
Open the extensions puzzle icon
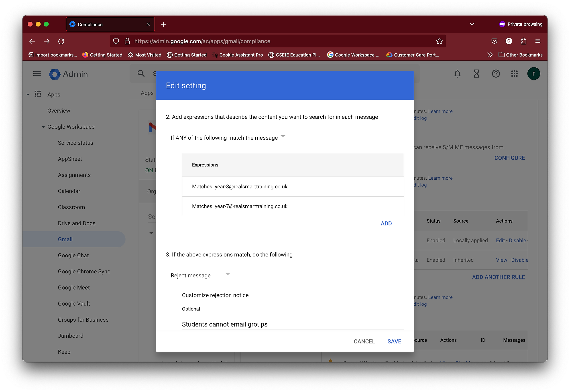[523, 41]
